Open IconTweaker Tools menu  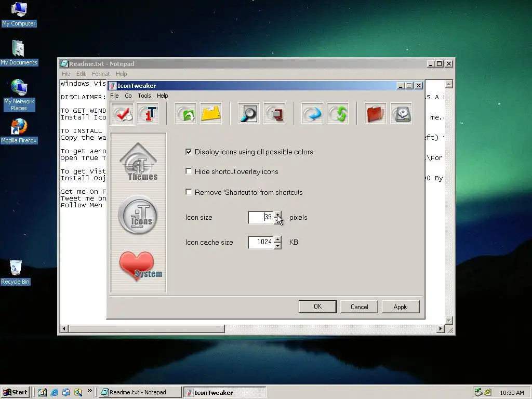coord(144,96)
